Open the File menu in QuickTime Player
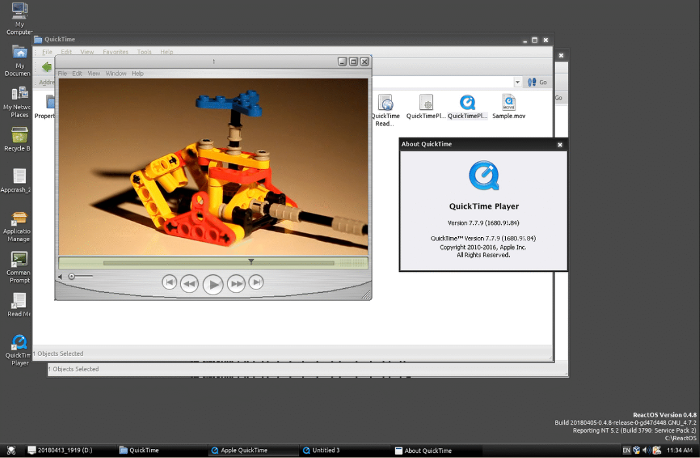 [x=62, y=73]
